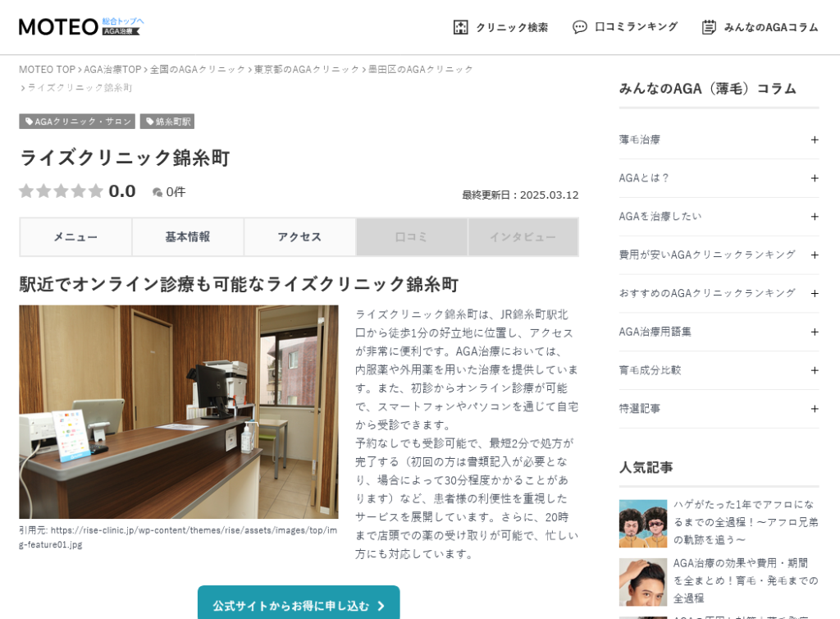Select the アクセス tab
840x619 pixels.
(x=299, y=237)
